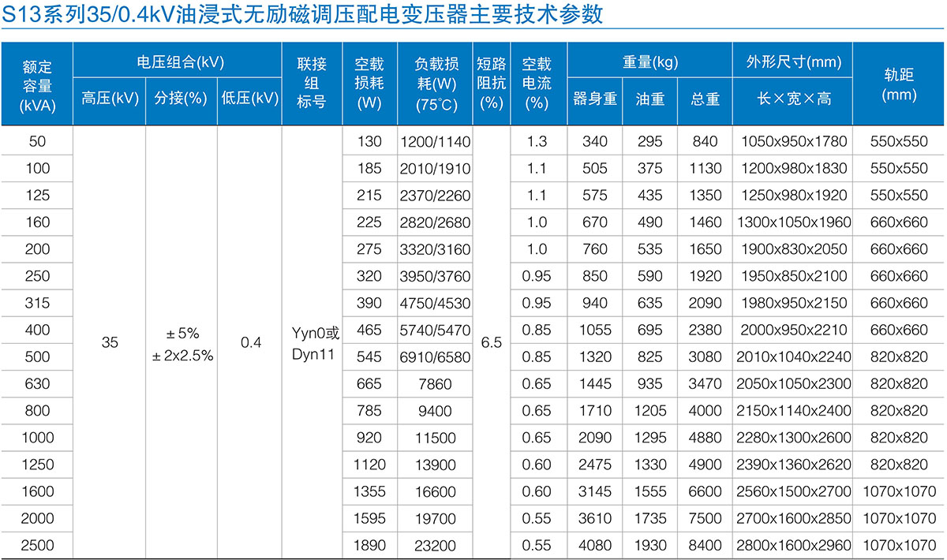
Task: Select the dimension cell 2800x1600x2960
Action: [793, 545]
